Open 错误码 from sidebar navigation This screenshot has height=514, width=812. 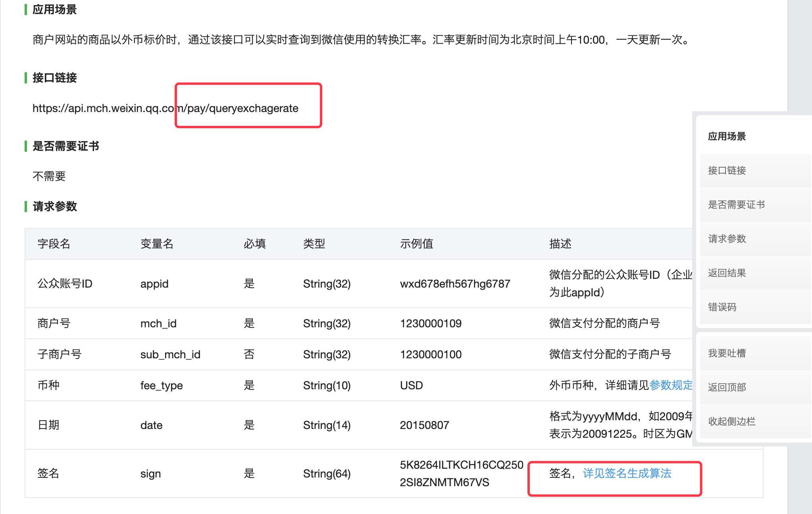click(722, 307)
